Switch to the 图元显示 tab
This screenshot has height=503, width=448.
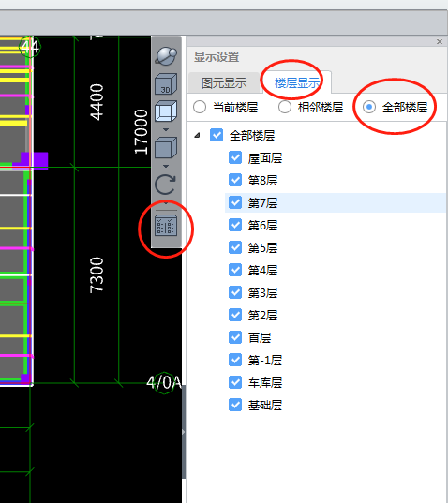coord(224,83)
